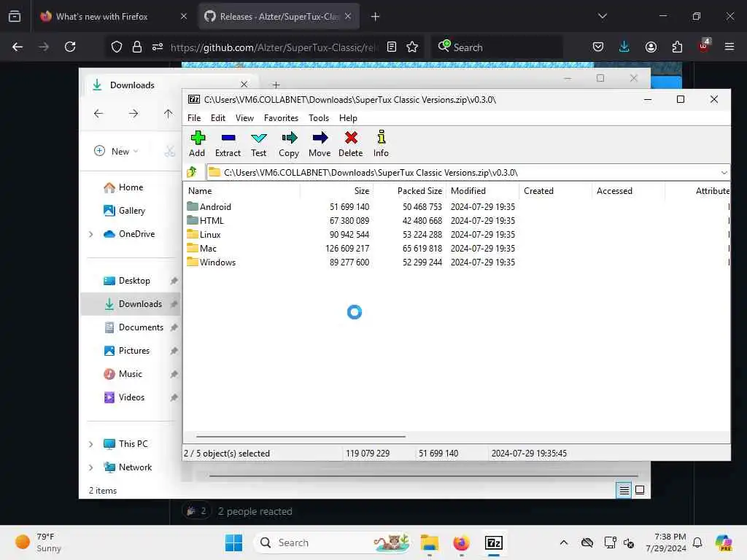Open Videos in Explorer sidebar

pyautogui.click(x=124, y=397)
